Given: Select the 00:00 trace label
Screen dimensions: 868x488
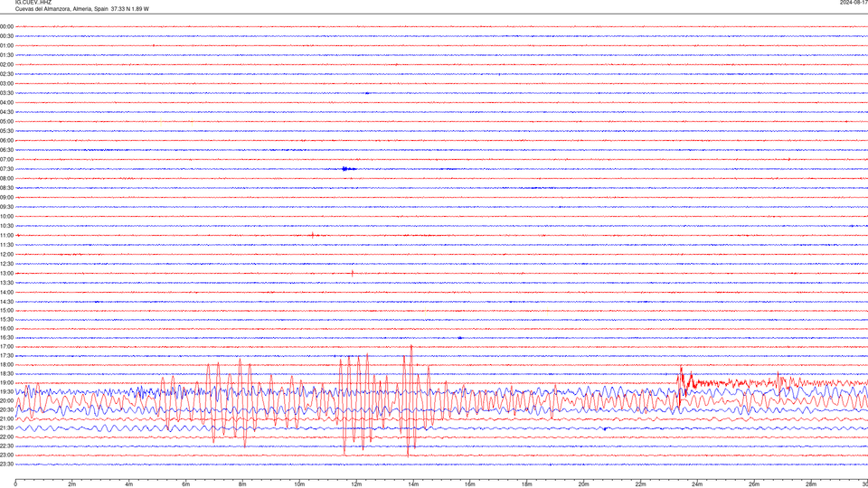Looking at the screenshot, I should point(6,26).
